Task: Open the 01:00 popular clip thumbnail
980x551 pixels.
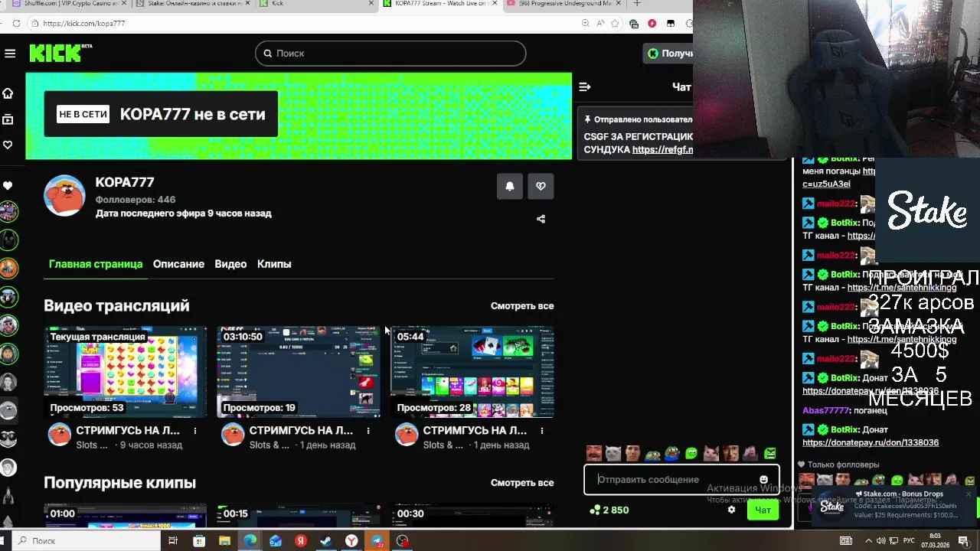Action: coord(125,516)
